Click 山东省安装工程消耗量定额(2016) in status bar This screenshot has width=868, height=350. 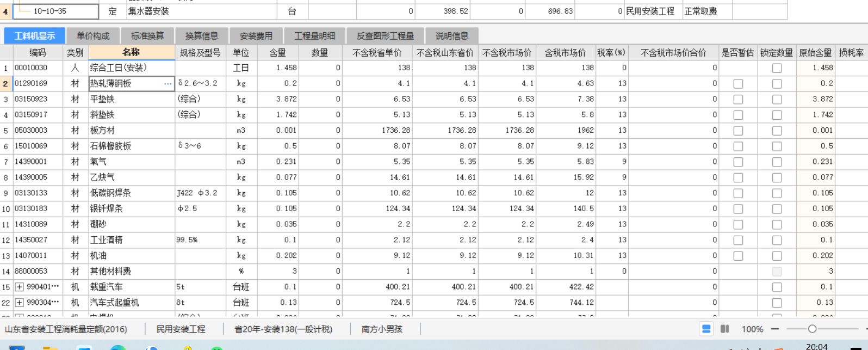coord(66,329)
